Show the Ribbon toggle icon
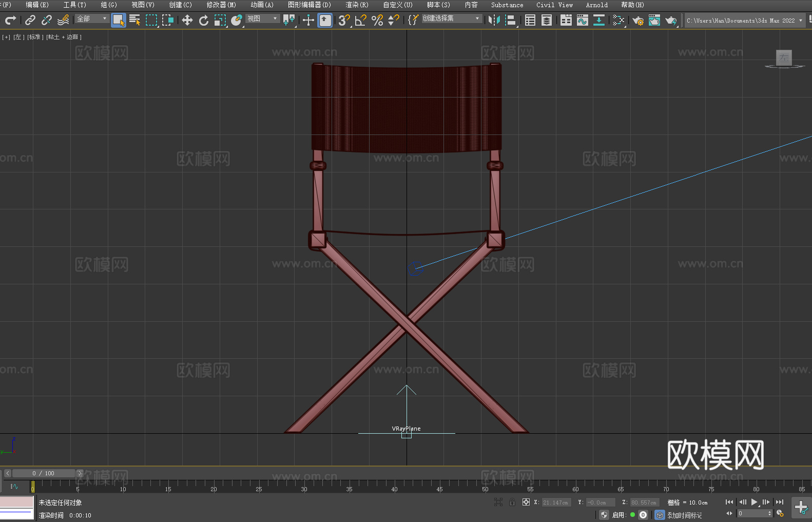812x522 pixels. click(566, 20)
